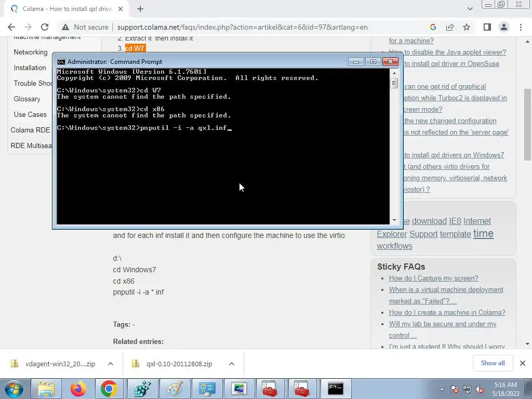Open Windows Start menu orb
The width and height of the screenshot is (532, 399).
14,389
